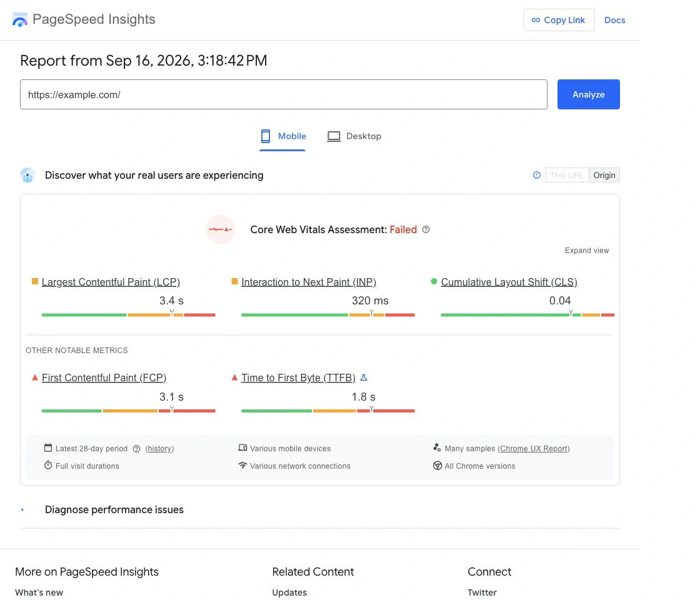Click the 3.1 s FCP value
This screenshot has height=600, width=700.
click(x=171, y=397)
